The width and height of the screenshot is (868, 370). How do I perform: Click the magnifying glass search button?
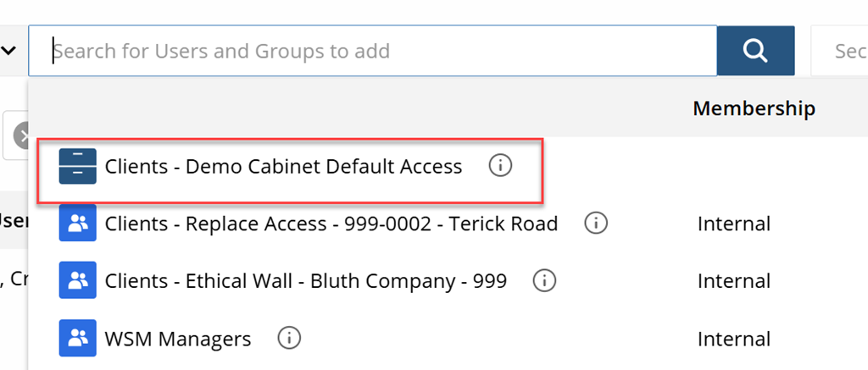tap(755, 51)
